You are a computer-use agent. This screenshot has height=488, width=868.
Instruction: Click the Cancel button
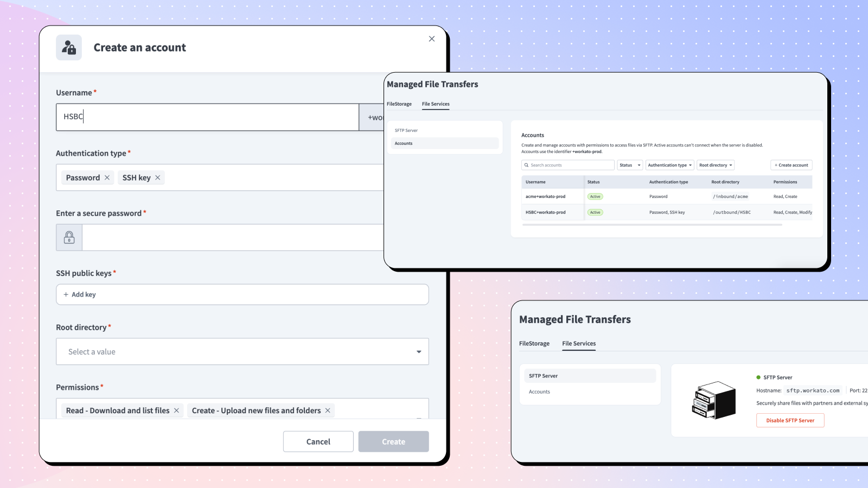tap(318, 442)
